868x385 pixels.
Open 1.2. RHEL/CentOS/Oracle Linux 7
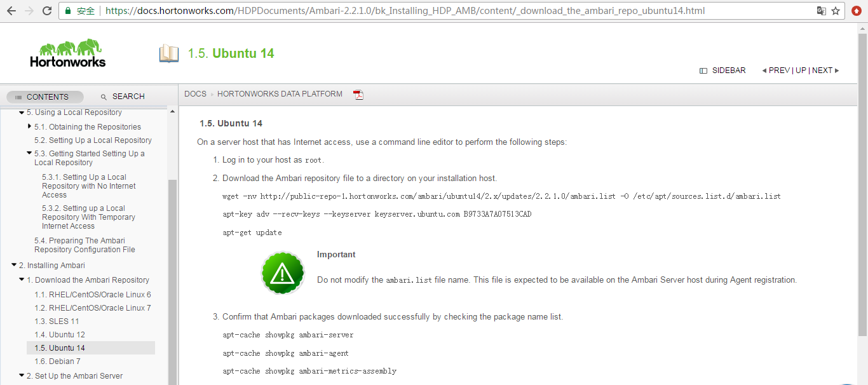click(x=93, y=308)
